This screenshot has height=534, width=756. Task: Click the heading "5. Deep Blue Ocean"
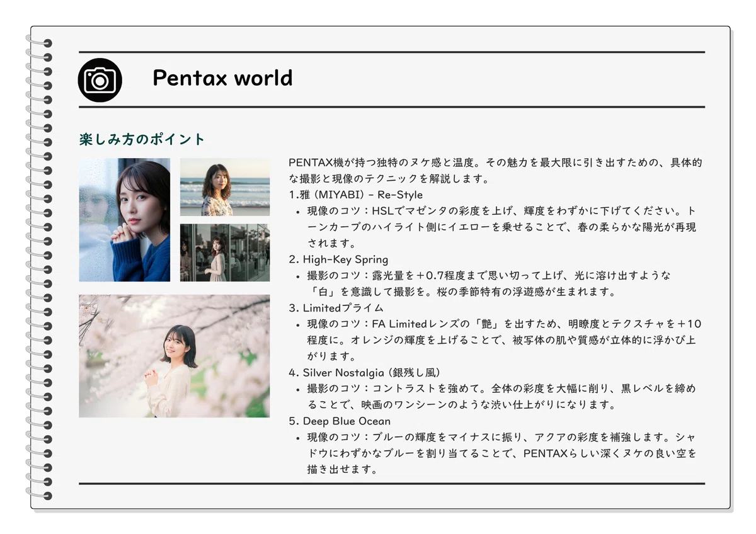click(340, 421)
